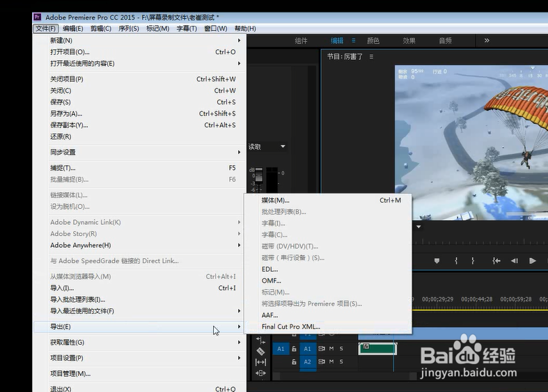Select the green audio clip on A1

377,349
